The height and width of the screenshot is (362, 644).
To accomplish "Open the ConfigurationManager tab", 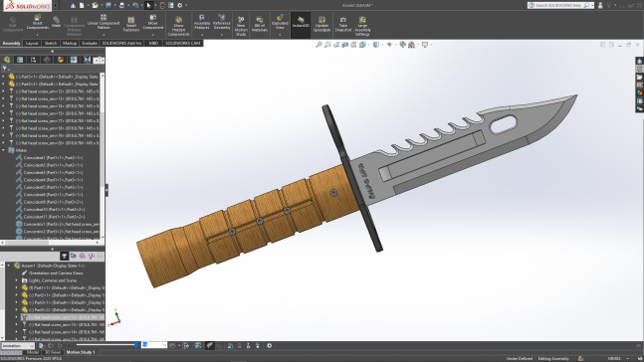I will tap(33, 60).
